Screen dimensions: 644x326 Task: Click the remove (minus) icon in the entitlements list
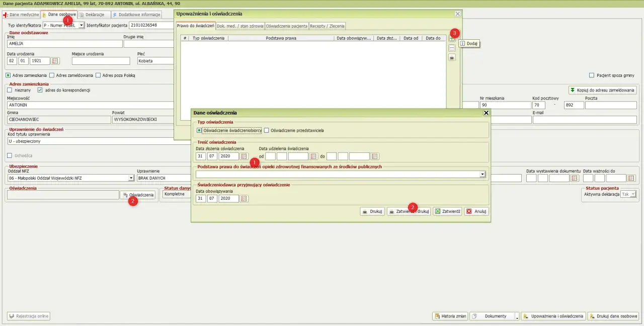(452, 48)
